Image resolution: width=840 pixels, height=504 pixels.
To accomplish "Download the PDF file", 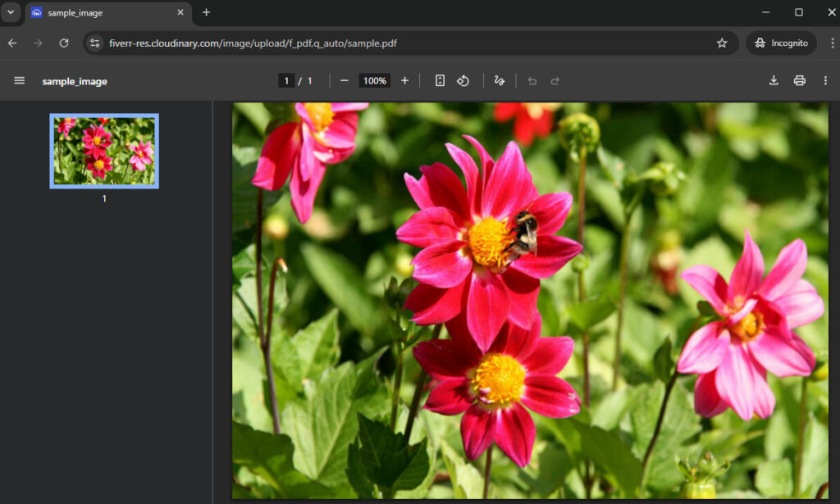I will click(x=773, y=80).
